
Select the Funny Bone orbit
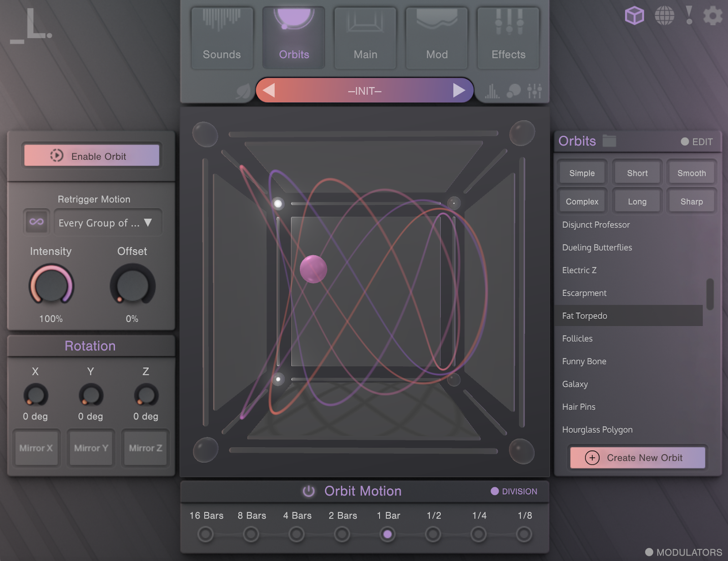(x=629, y=361)
